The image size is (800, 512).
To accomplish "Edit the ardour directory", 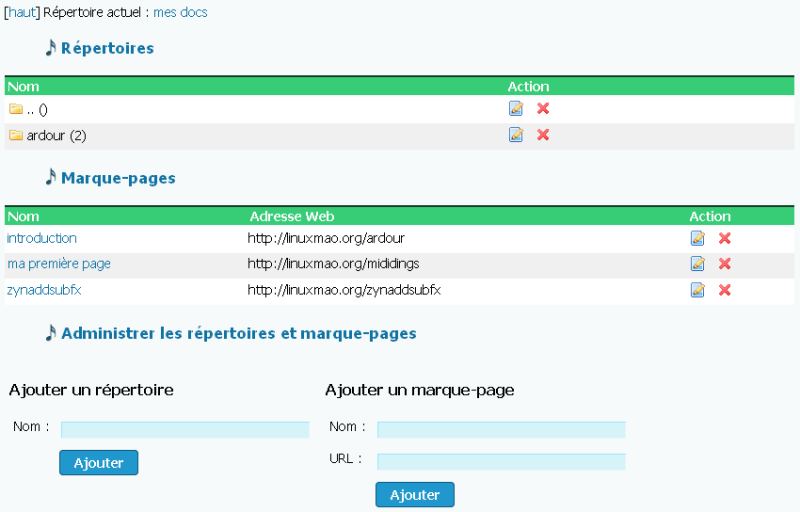I will coord(516,135).
